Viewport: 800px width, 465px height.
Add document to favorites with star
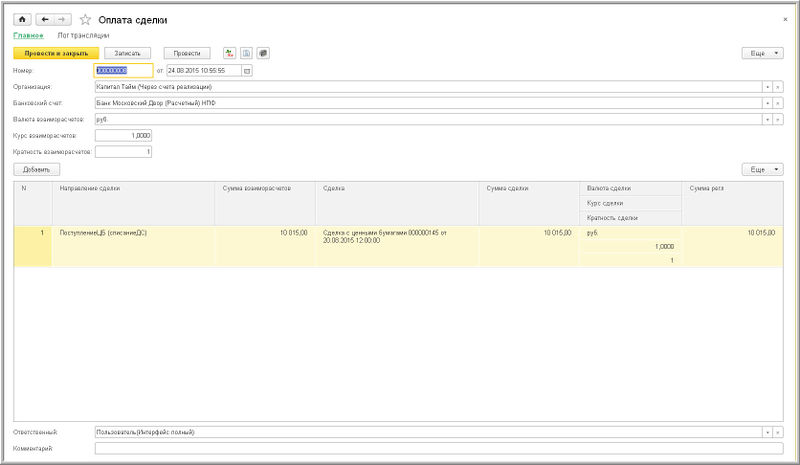[x=85, y=19]
